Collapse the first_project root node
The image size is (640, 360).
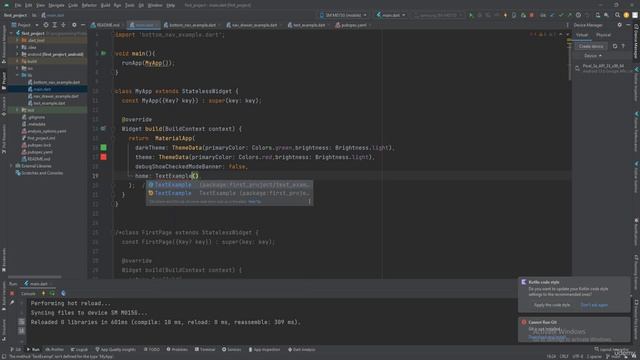(x=11, y=33)
